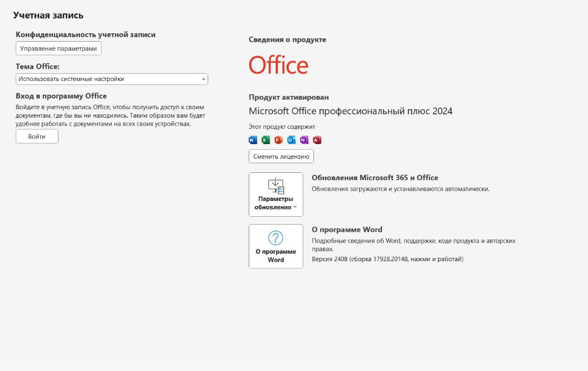Image resolution: width=588 pixels, height=371 pixels.
Task: Click the blue Word app icon
Action: (x=253, y=140)
